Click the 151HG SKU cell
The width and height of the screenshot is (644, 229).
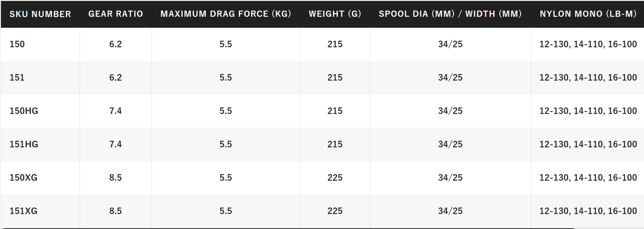(x=24, y=144)
